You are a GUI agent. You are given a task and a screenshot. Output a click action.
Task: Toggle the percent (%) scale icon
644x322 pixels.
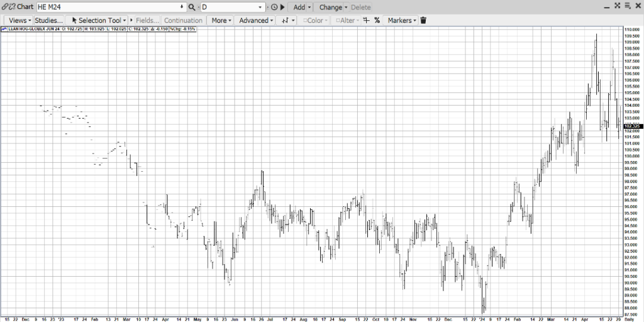coord(377,20)
